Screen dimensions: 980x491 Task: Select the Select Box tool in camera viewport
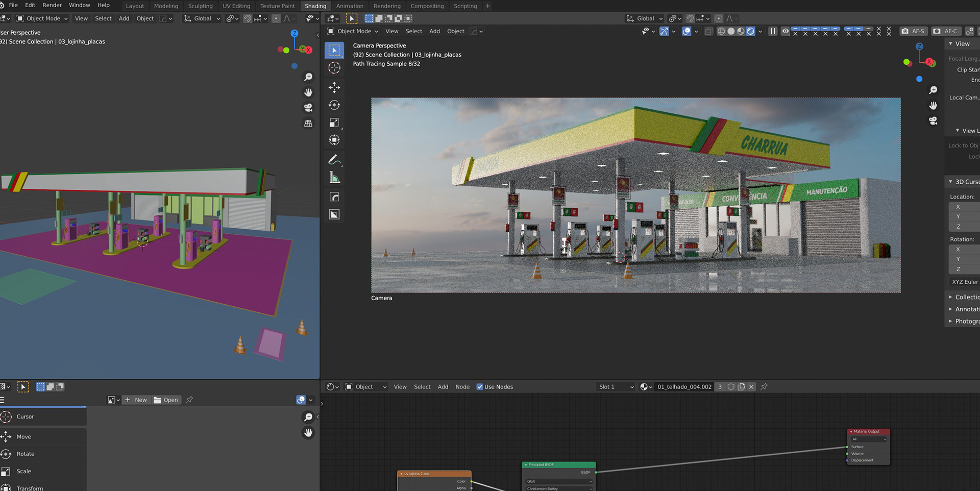click(x=334, y=50)
